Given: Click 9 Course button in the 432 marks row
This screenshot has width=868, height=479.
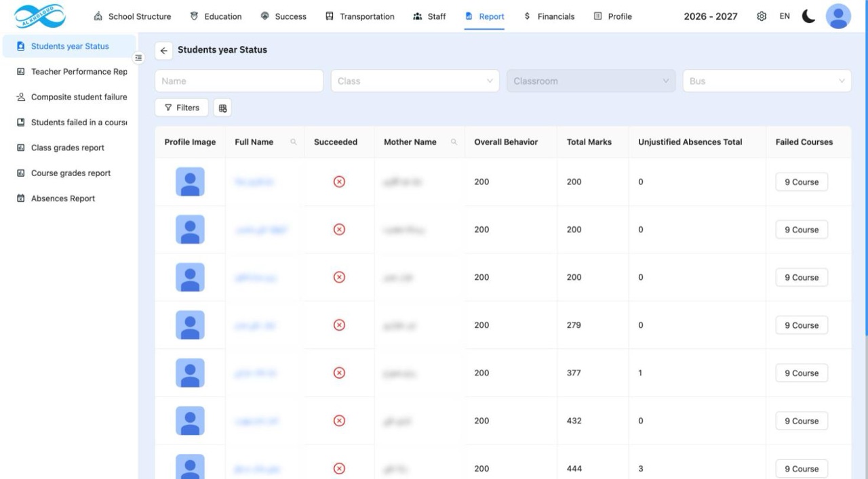Looking at the screenshot, I should tap(802, 421).
